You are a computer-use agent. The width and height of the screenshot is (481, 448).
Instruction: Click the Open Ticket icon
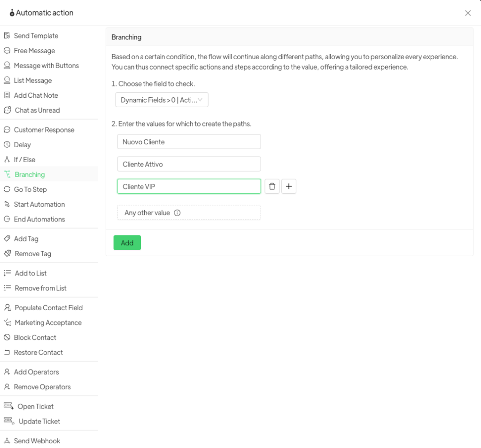pos(8,407)
